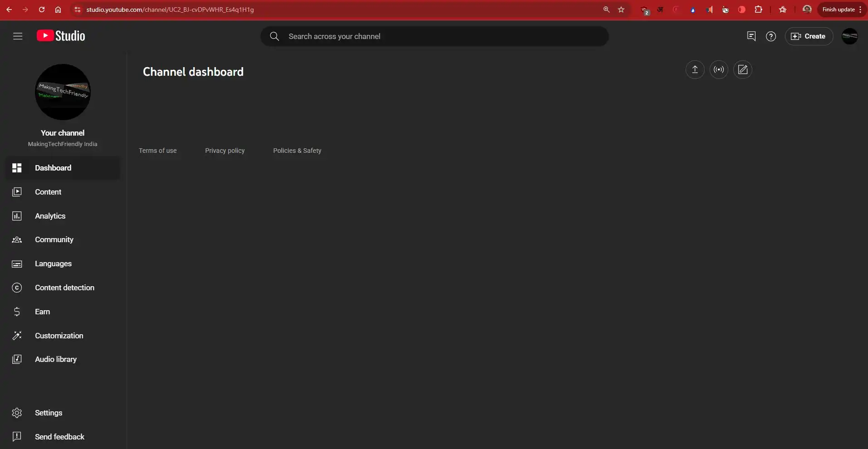The height and width of the screenshot is (449, 868).
Task: Go to Analytics in the sidebar
Action: coord(50,216)
